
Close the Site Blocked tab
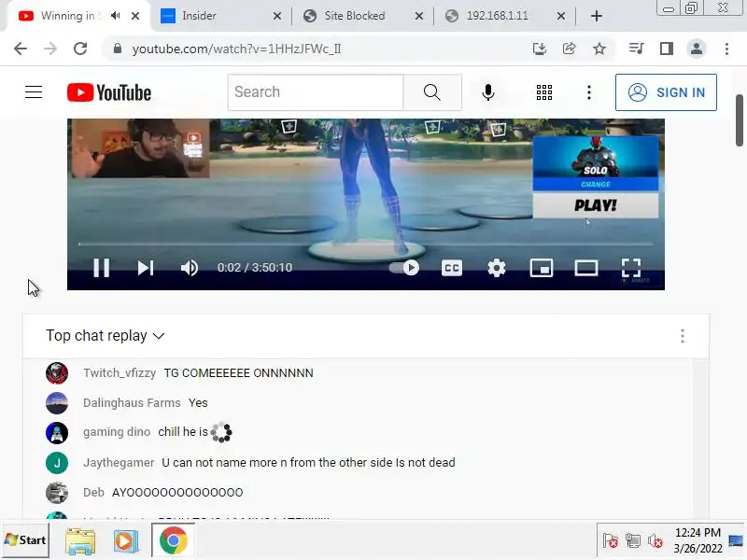(419, 16)
